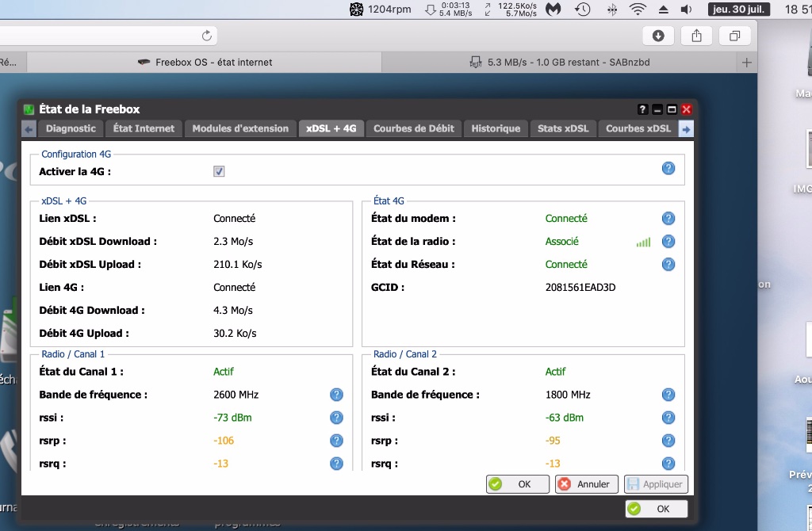812x531 pixels.
Task: Open the help button of the Freebox window title bar
Action: [642, 109]
